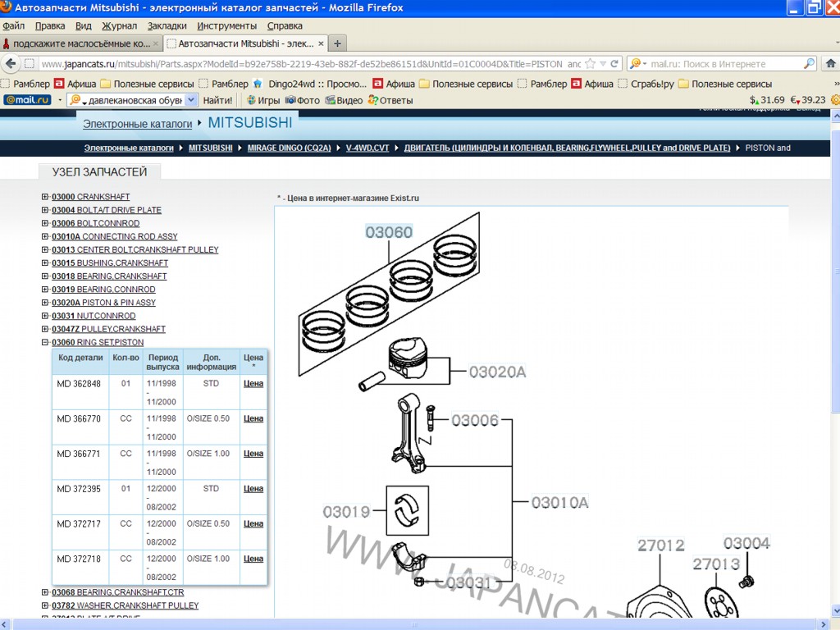The image size is (840, 630).
Task: Click the 03010A label in the diagram
Action: click(x=559, y=503)
